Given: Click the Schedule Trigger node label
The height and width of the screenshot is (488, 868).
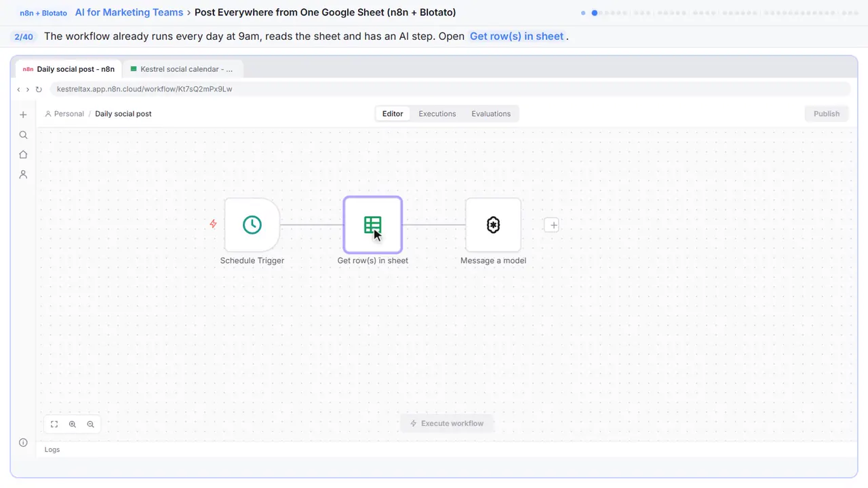Looking at the screenshot, I should pyautogui.click(x=252, y=260).
